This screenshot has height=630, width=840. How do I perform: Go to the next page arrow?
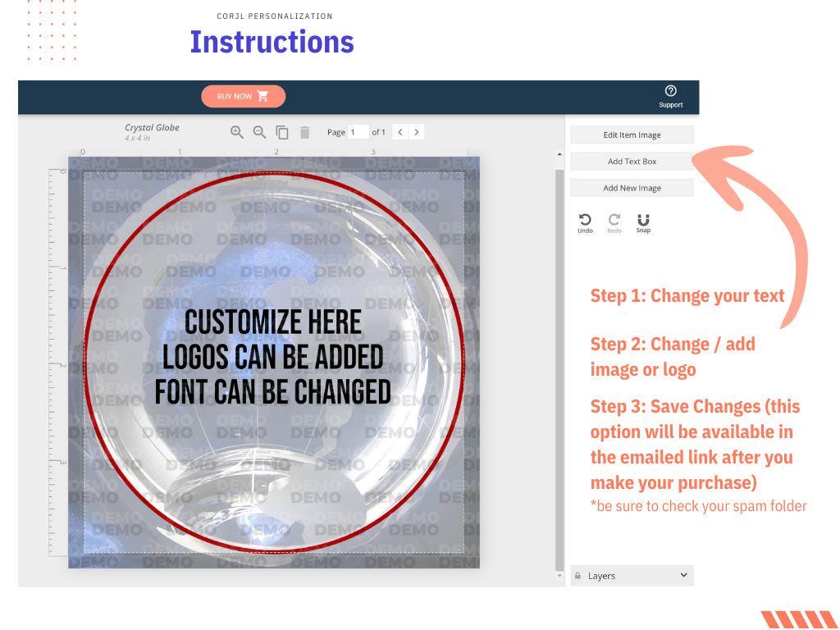point(417,132)
